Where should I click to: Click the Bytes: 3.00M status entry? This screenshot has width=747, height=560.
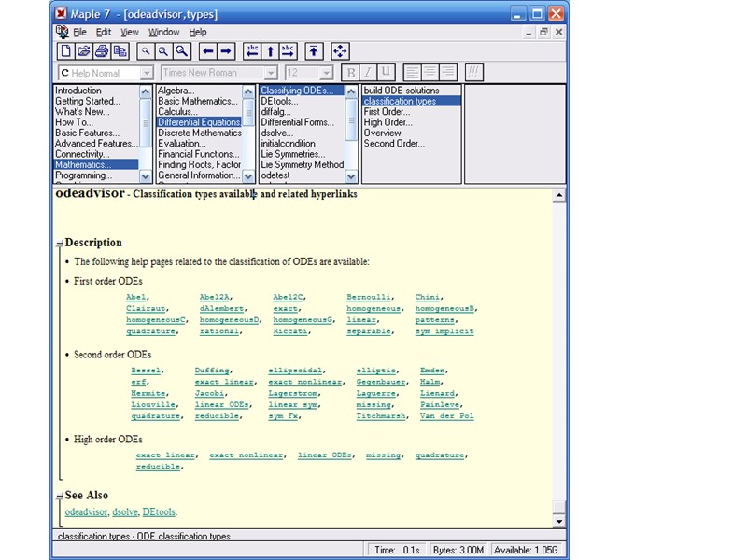[458, 550]
